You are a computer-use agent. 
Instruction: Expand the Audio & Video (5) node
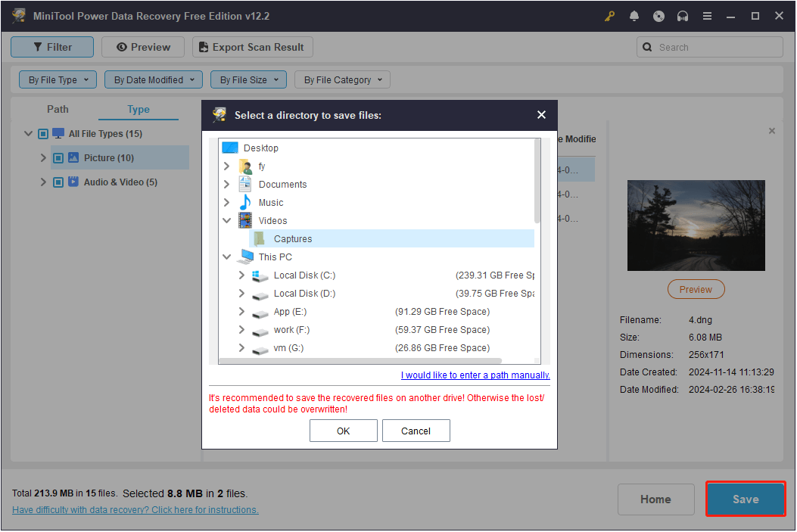tap(43, 182)
